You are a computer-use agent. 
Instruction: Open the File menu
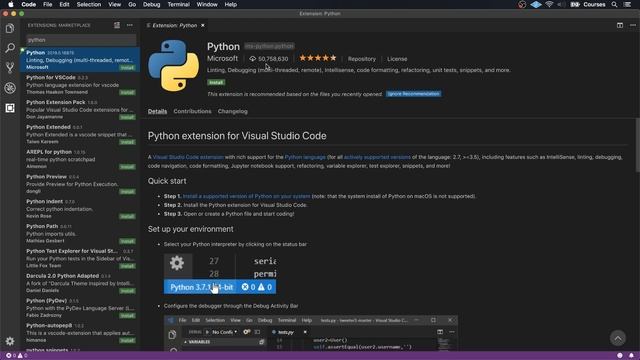47,4
